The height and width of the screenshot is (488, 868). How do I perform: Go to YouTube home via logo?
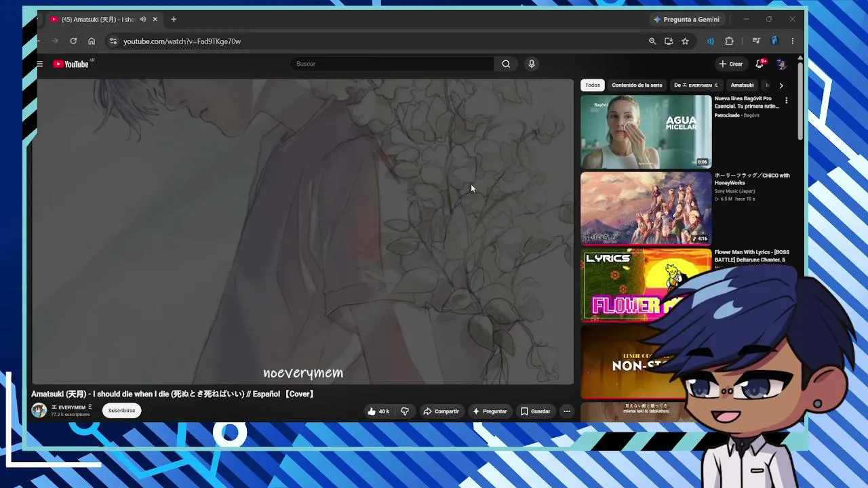[71, 64]
